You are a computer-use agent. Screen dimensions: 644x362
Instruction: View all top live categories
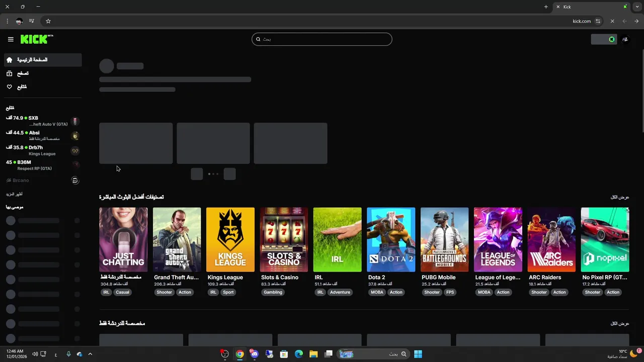point(620,197)
